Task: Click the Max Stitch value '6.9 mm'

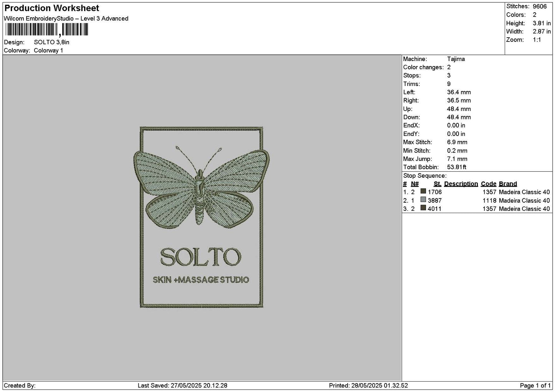Action: [457, 142]
